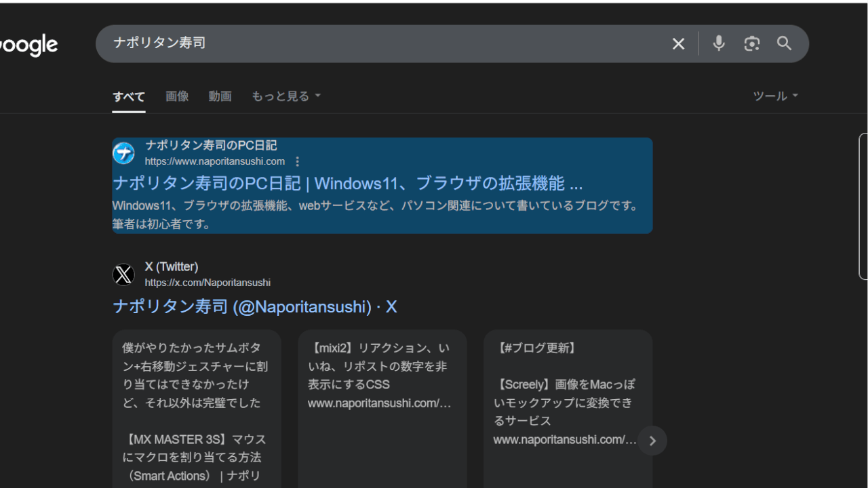Open the MX MASTER 3S tweet card
The height and width of the screenshot is (488, 868).
197,409
